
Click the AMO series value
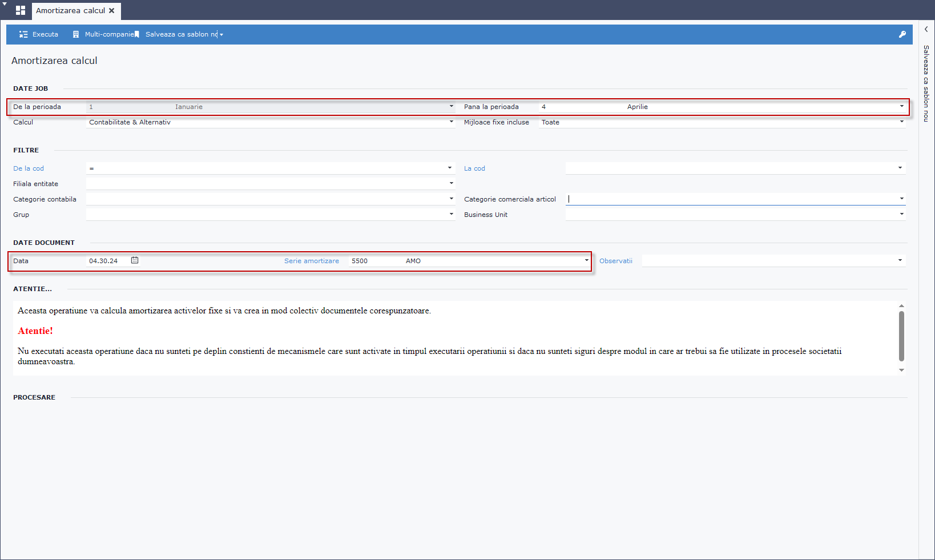pyautogui.click(x=413, y=261)
